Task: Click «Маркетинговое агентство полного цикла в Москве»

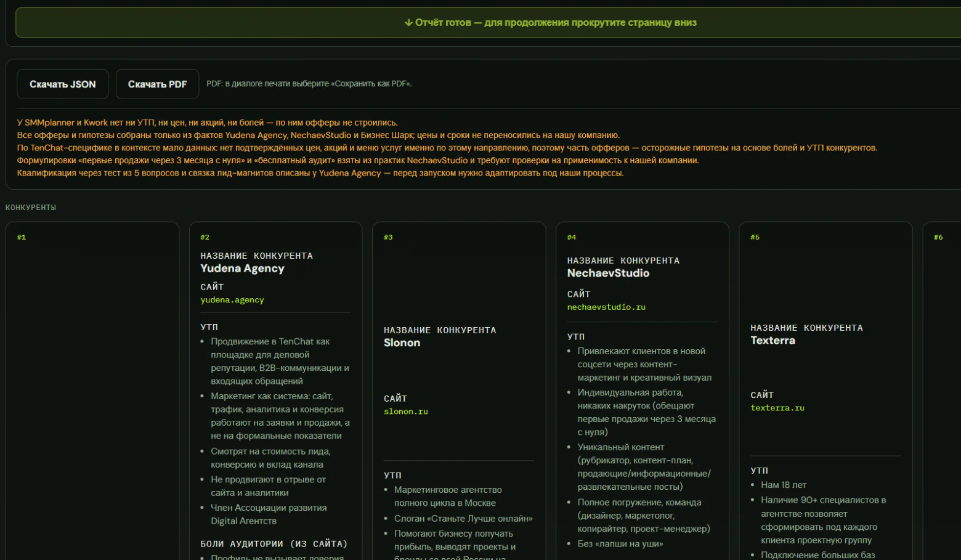Action: [448, 497]
